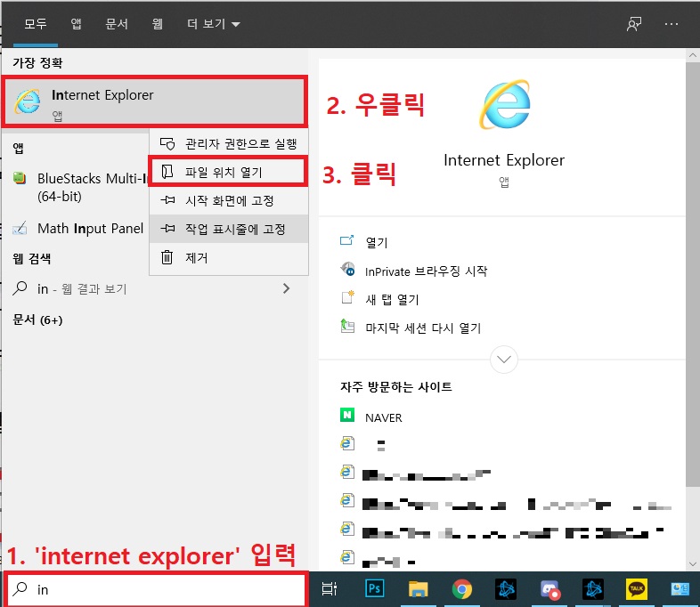Collapse actions with the circular chevron button
This screenshot has height=607, width=700.
(x=504, y=359)
